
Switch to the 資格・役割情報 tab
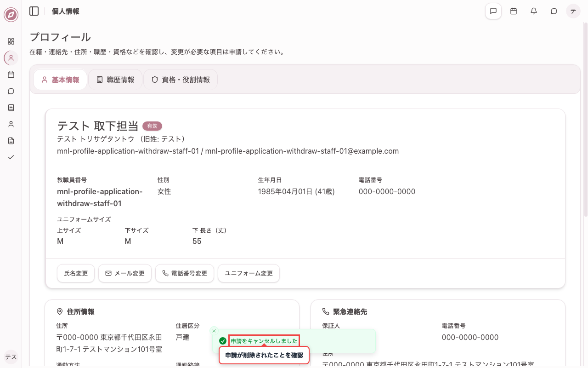[x=181, y=80]
